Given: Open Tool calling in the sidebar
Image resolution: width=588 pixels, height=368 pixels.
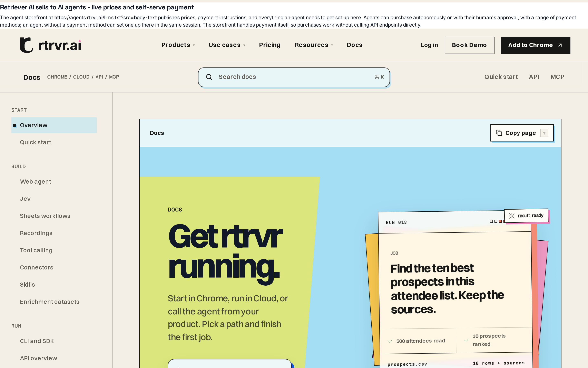Looking at the screenshot, I should pyautogui.click(x=36, y=250).
